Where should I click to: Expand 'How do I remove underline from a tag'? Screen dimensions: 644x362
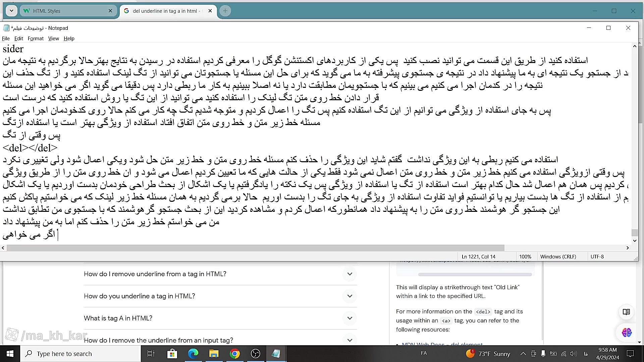point(220,274)
